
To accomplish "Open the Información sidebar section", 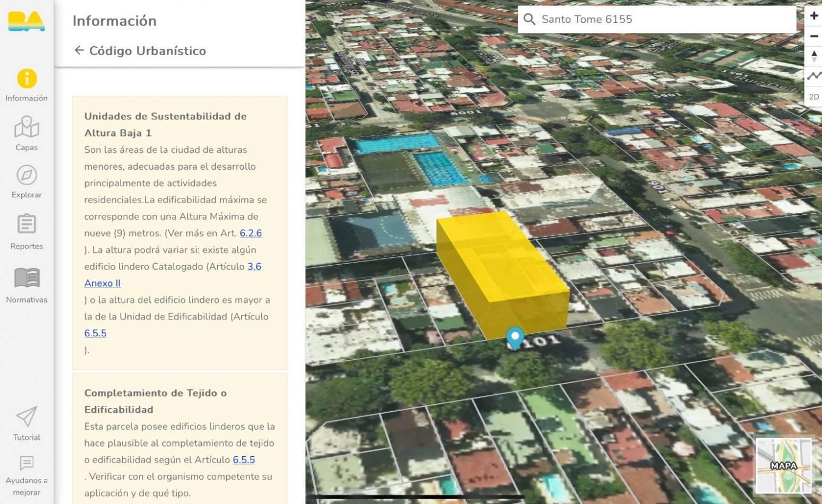I will tap(27, 85).
